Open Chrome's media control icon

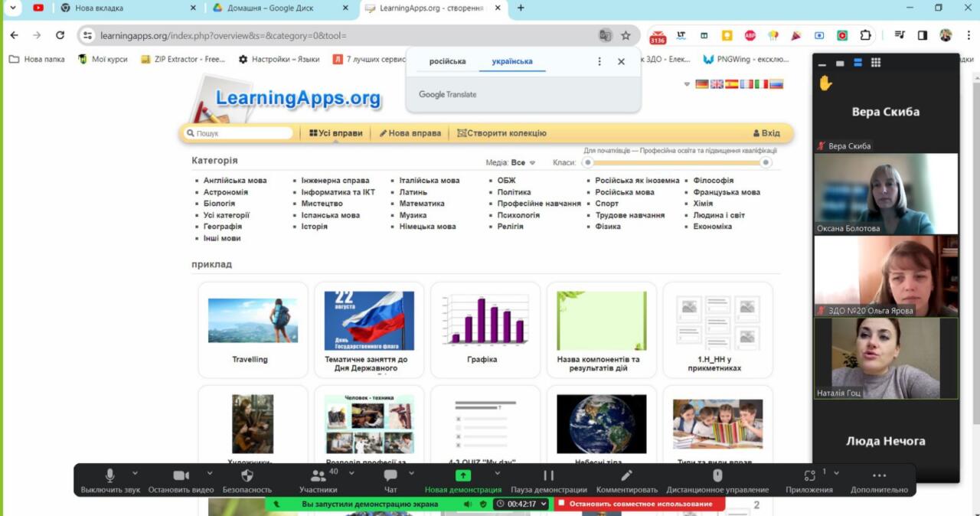point(900,35)
